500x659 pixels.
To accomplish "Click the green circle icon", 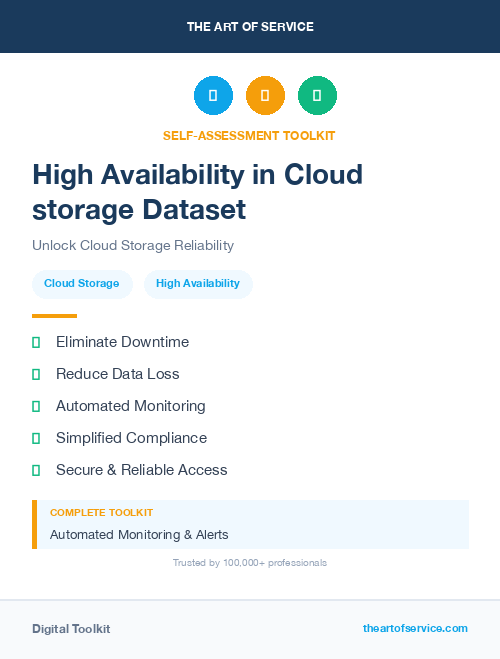I will pos(317,95).
